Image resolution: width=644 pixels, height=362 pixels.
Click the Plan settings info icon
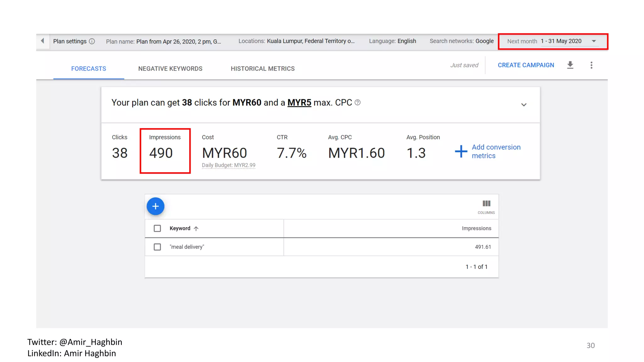[92, 41]
